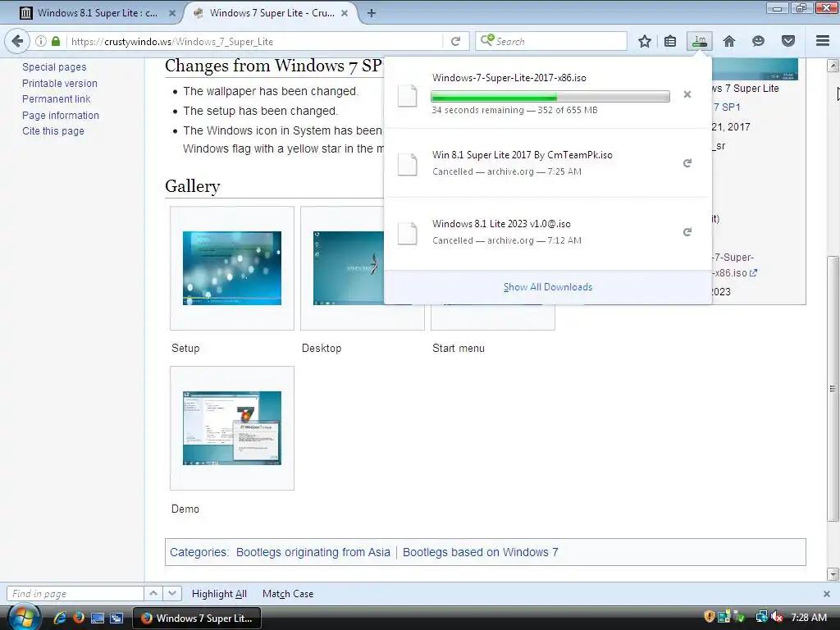Click file icon of Windows-7-Super-Lite-2017-x86.iso
This screenshot has width=840, height=630.
click(407, 95)
